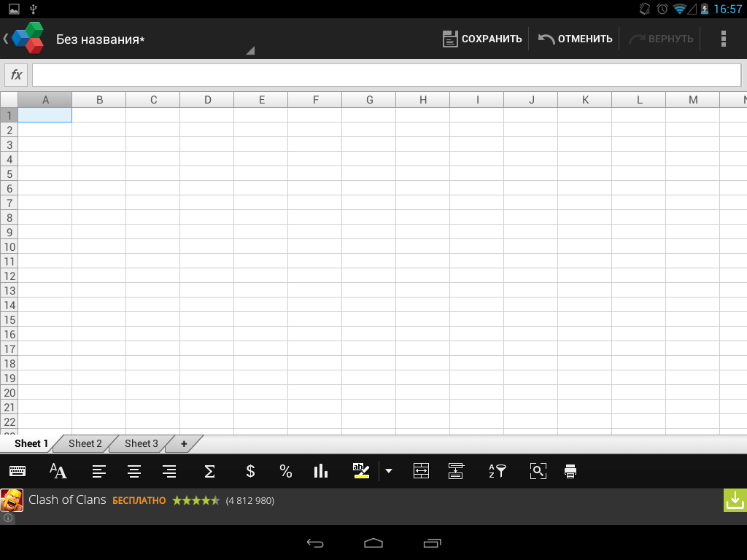This screenshot has height=560, width=747.
Task: Align cell text to the left
Action: point(98,472)
